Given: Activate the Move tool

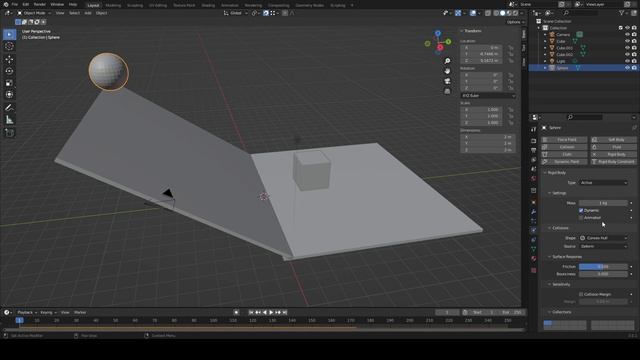Looking at the screenshot, I should [9, 60].
